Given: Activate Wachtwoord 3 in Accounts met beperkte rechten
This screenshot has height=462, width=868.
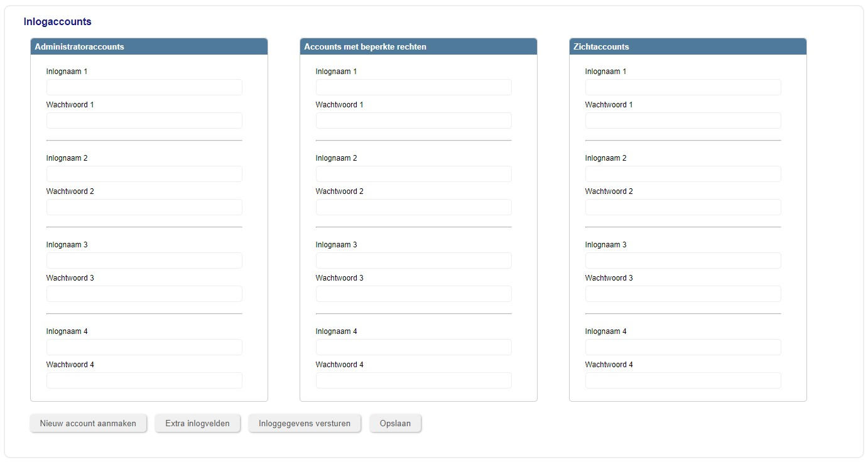Looking at the screenshot, I should click(x=414, y=294).
